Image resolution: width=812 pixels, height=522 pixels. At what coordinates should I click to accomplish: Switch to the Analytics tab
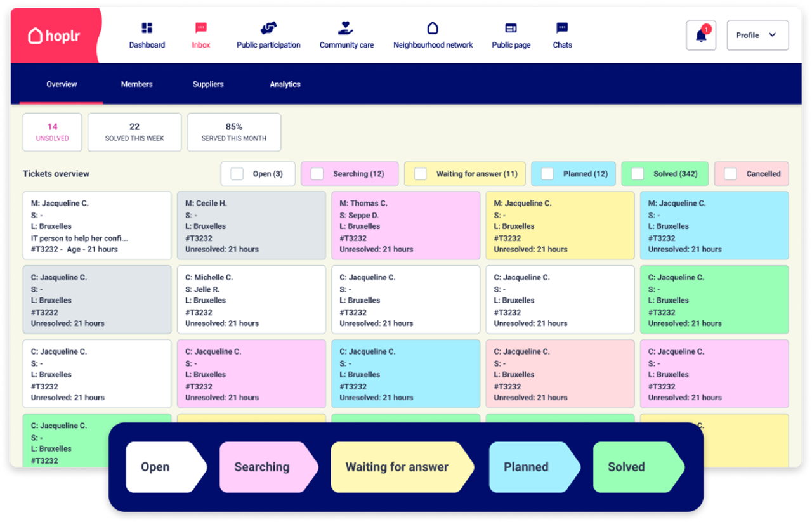[x=285, y=84]
